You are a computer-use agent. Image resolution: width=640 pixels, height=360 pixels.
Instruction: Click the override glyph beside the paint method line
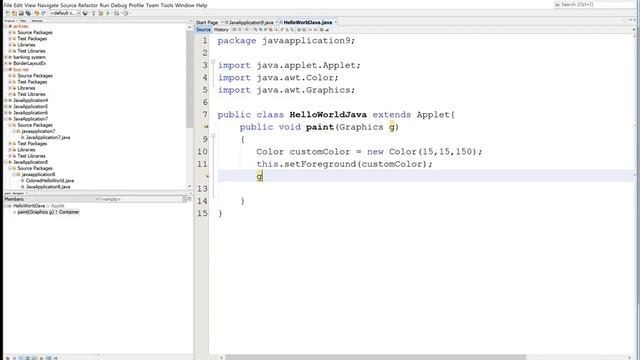[206, 127]
